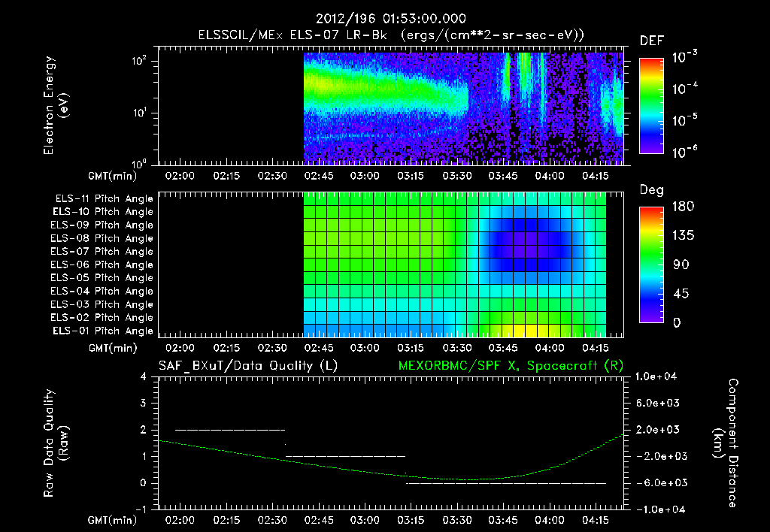Select the ELS-06 Pitch Angle row label
Viewport: 770px width, 532px height.
click(102, 264)
